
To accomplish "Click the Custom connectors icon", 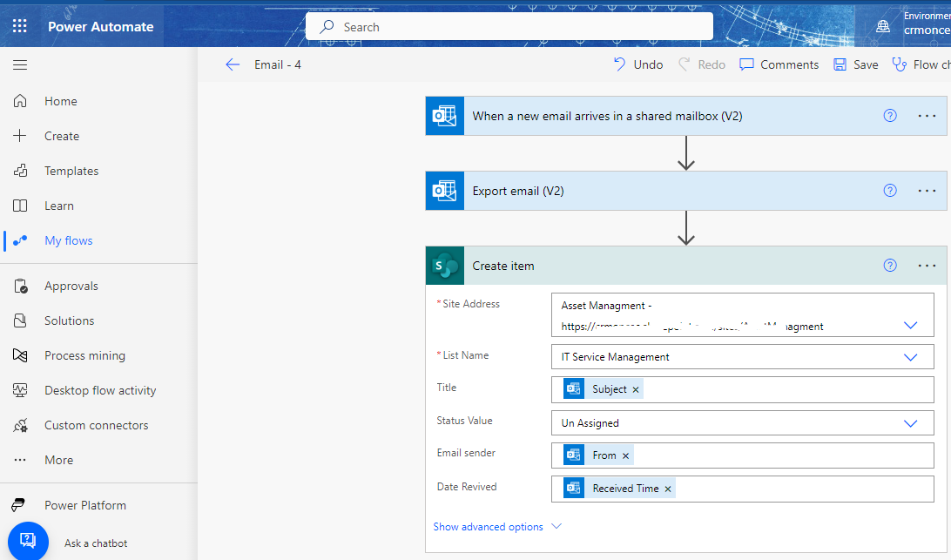I will 20,425.
